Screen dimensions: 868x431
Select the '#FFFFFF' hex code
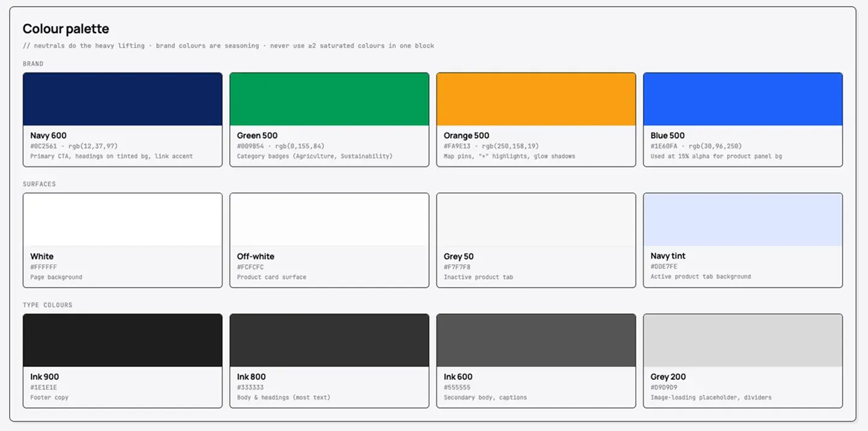(x=43, y=267)
